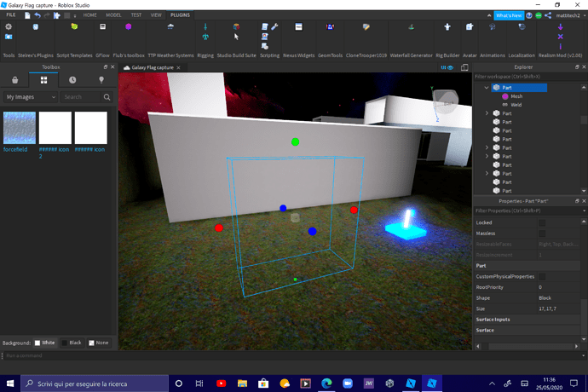The width and height of the screenshot is (588, 392).
Task: Open the Nexus Widgets plugin
Action: (x=298, y=26)
